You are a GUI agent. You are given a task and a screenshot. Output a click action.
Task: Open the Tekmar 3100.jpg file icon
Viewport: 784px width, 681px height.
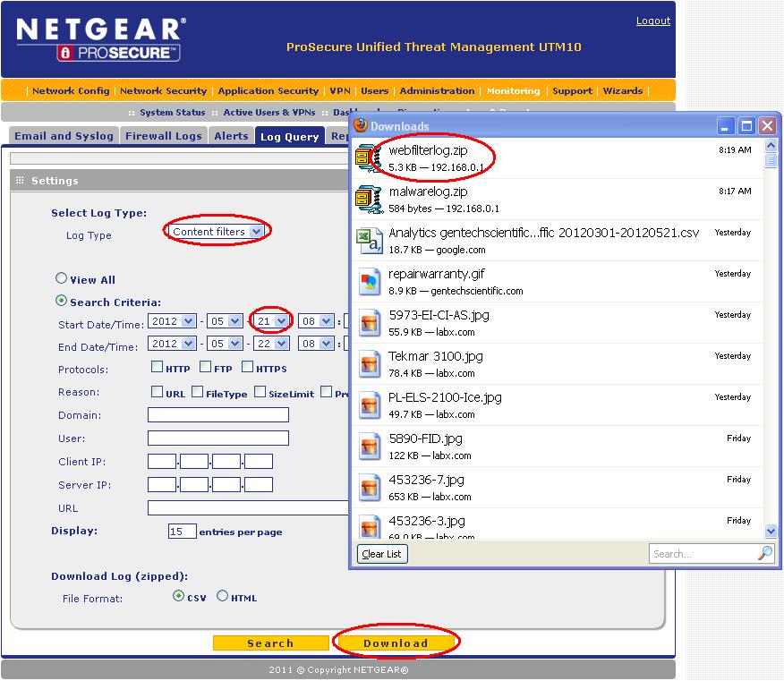369,362
